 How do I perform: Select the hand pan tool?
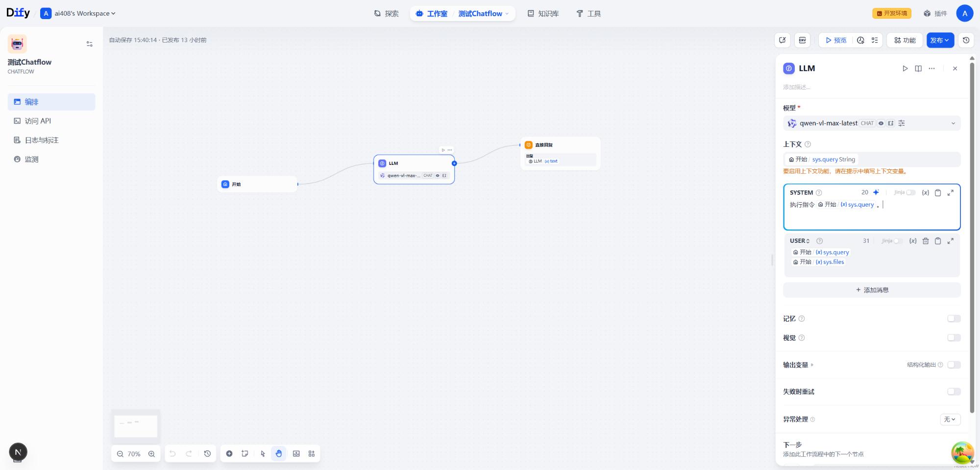[279, 454]
